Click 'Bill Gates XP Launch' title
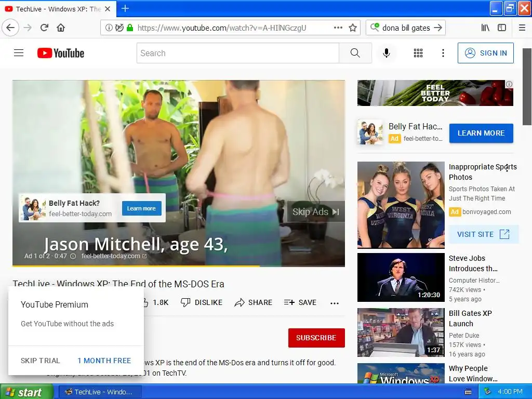532x399 pixels. pos(470,318)
